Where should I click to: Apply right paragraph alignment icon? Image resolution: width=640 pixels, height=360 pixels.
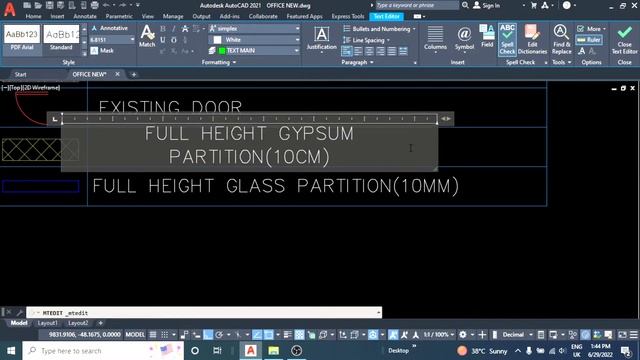(380, 51)
